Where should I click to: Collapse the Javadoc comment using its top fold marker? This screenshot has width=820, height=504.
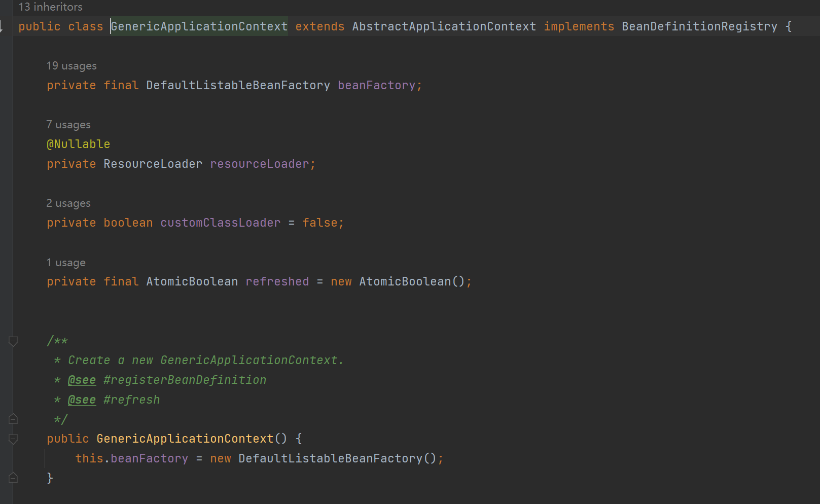coord(13,341)
